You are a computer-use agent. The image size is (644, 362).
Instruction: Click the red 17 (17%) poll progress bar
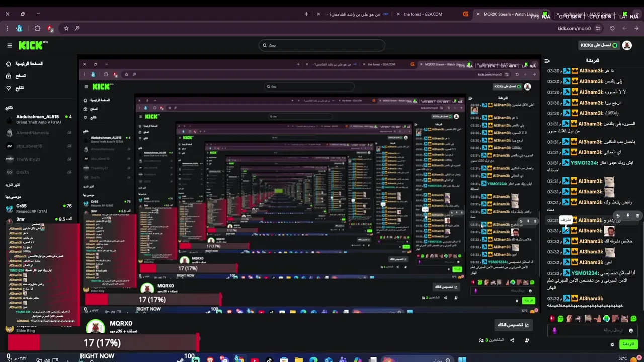click(x=103, y=343)
